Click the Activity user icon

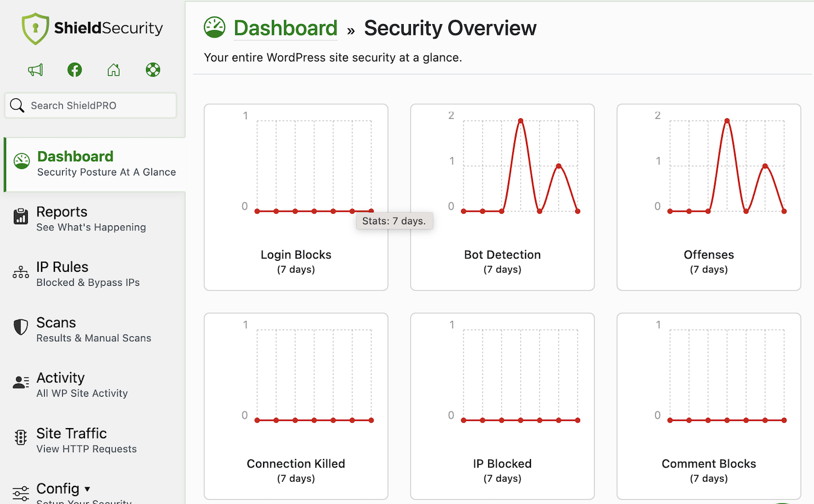(21, 383)
